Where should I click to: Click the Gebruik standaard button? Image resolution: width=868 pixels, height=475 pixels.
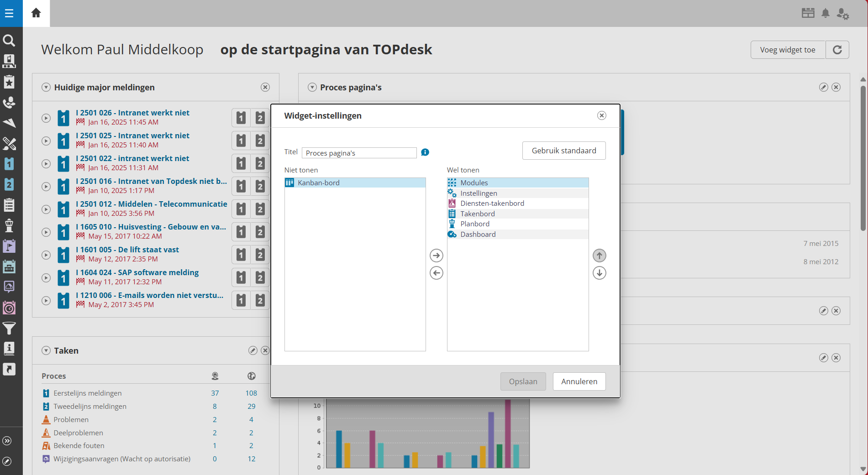563,151
